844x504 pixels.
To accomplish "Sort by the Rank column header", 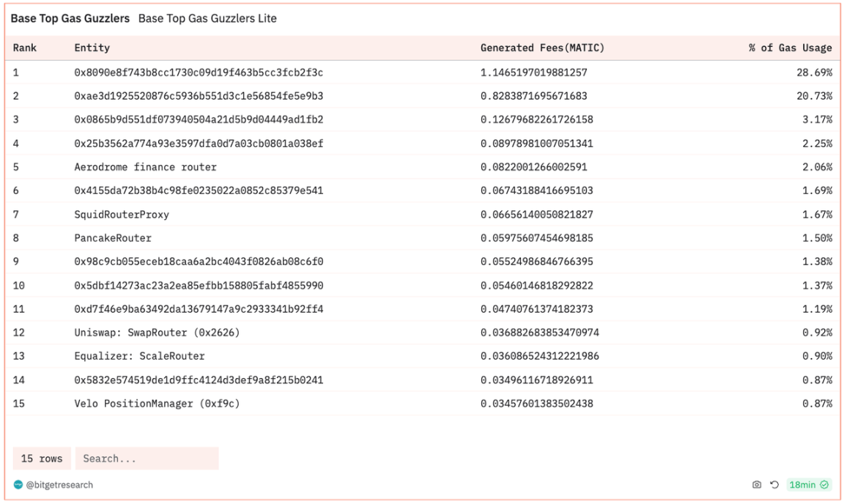I will tap(25, 48).
